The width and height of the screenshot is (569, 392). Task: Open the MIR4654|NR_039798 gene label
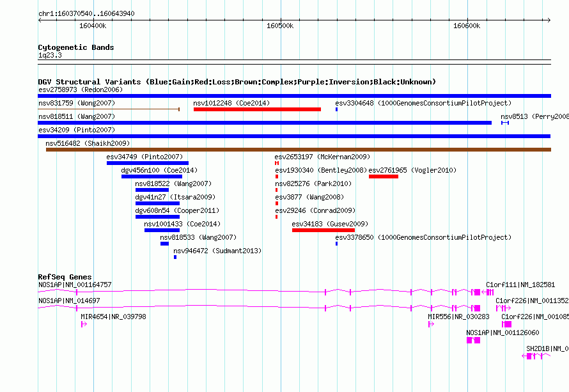tap(114, 317)
